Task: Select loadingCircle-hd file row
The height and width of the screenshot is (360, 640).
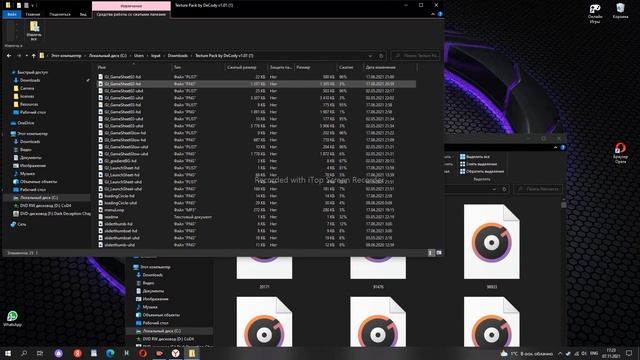Action: pyautogui.click(x=256, y=196)
